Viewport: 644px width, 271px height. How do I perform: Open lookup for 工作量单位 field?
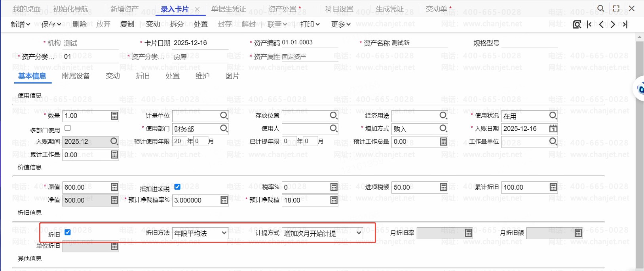[553, 141]
